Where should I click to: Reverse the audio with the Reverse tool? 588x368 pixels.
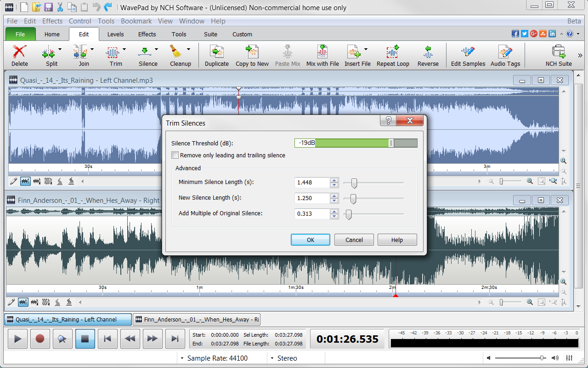(x=428, y=55)
